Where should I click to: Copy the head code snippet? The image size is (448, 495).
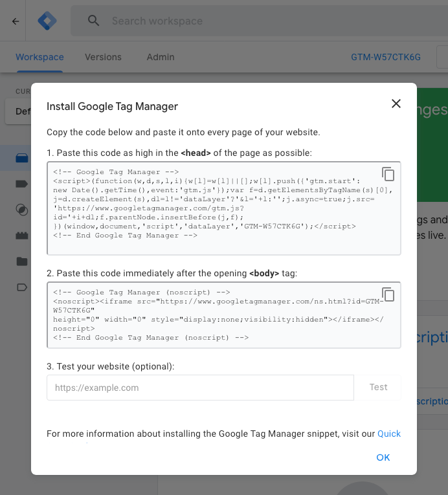coord(388,174)
